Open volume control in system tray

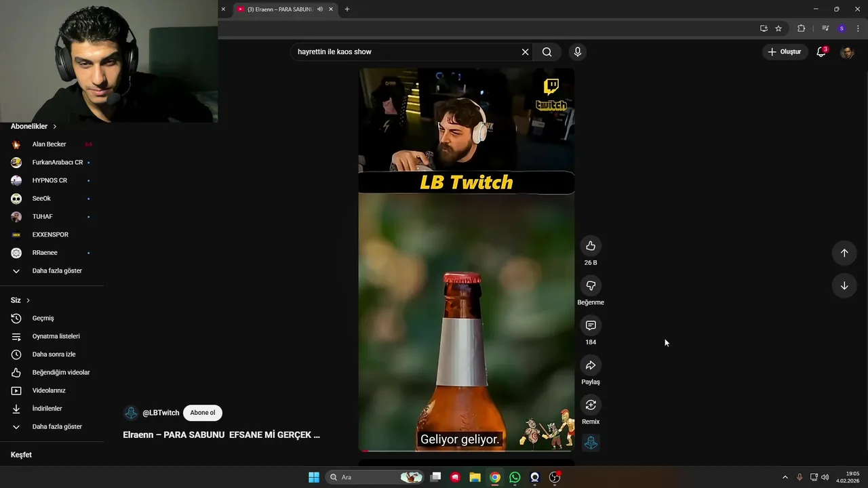(825, 477)
